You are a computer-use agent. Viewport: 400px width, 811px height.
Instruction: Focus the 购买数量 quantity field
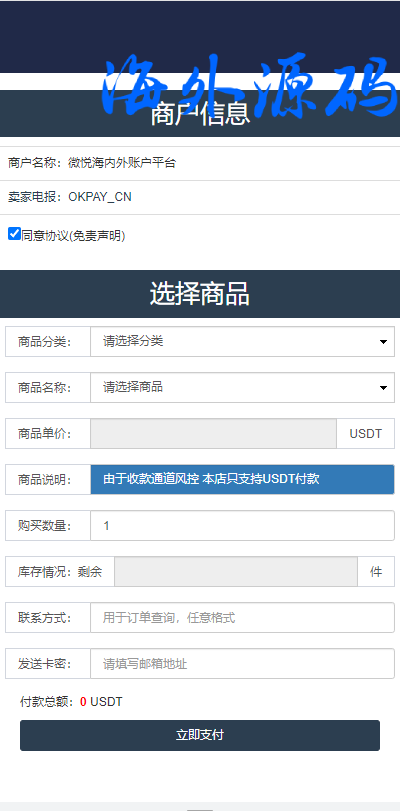pos(242,525)
